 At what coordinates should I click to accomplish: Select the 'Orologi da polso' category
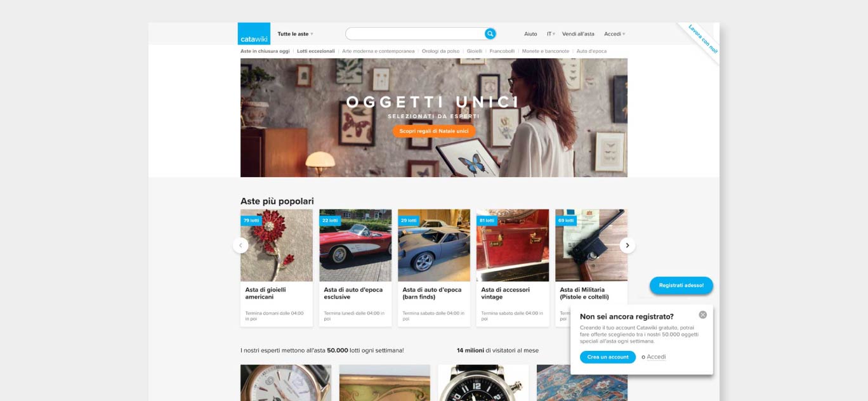(440, 51)
